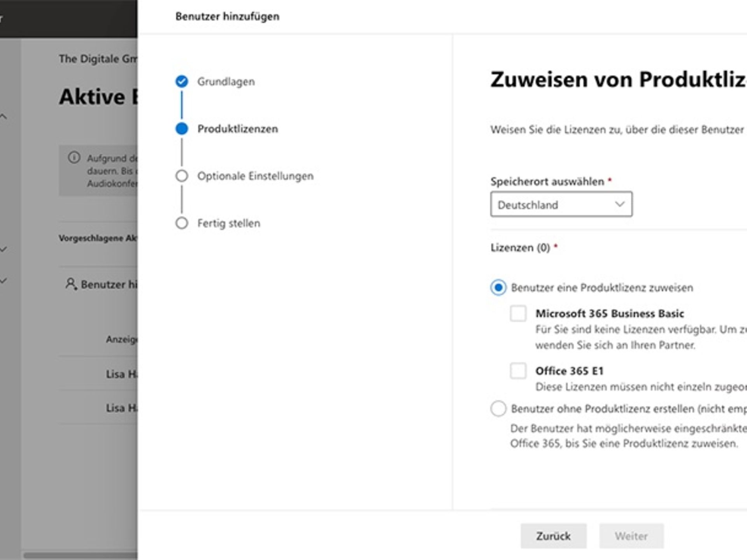Select the Fertig stellen step label
Image resolution: width=747 pixels, height=560 pixels.
tap(229, 223)
